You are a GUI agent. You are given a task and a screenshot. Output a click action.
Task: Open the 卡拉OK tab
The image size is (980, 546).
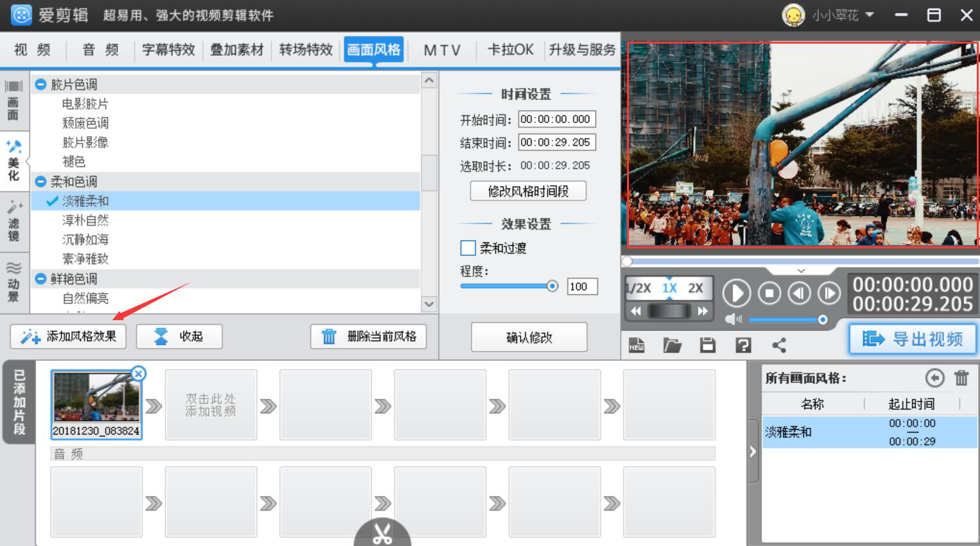(x=511, y=49)
